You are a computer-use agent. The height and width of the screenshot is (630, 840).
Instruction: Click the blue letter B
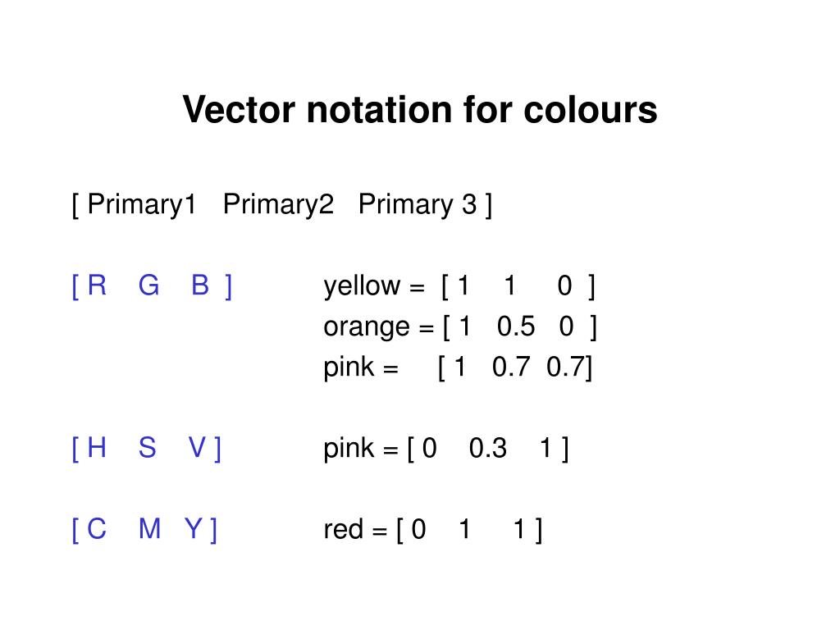tap(200, 285)
